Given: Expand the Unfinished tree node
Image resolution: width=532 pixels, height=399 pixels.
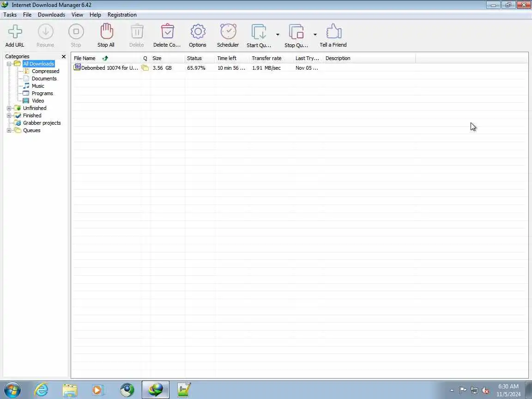Looking at the screenshot, I should [x=9, y=108].
